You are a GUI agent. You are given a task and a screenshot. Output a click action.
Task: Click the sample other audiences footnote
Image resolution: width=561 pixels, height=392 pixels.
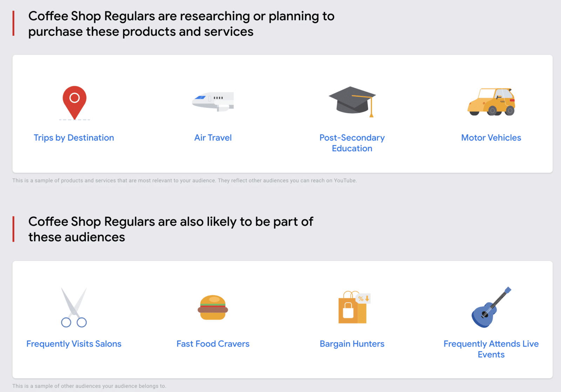pyautogui.click(x=89, y=386)
